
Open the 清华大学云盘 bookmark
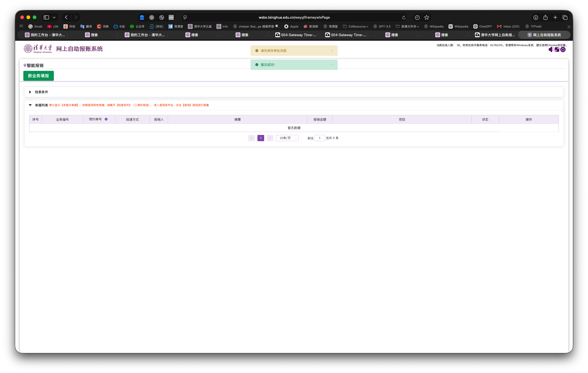(x=200, y=26)
